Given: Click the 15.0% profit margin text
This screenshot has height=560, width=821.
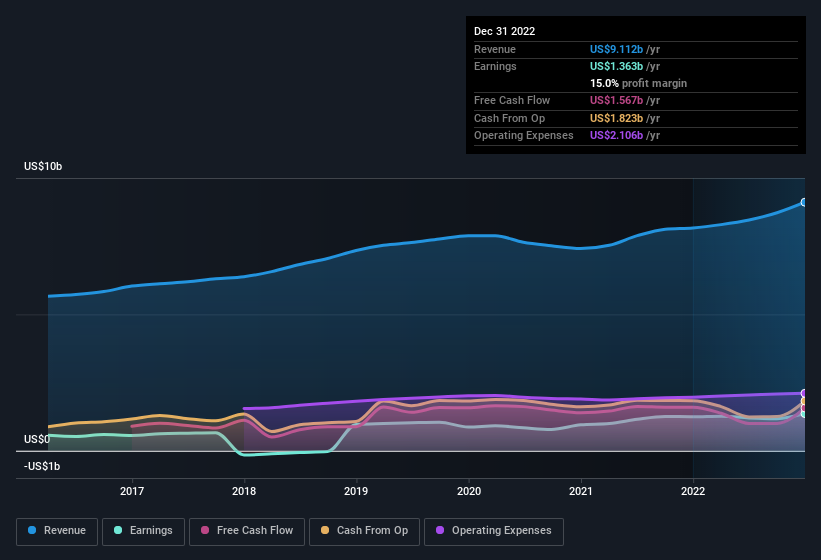Looking at the screenshot, I should point(638,83).
